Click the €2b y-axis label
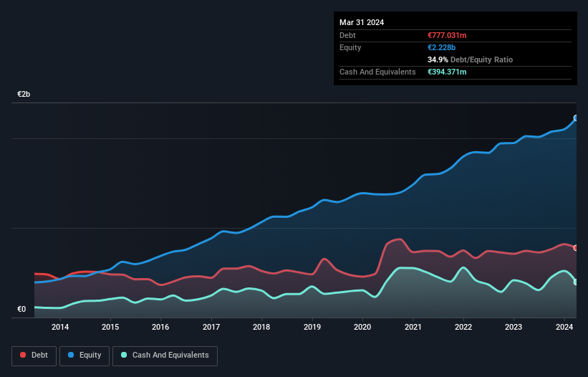The image size is (588, 377). (24, 94)
